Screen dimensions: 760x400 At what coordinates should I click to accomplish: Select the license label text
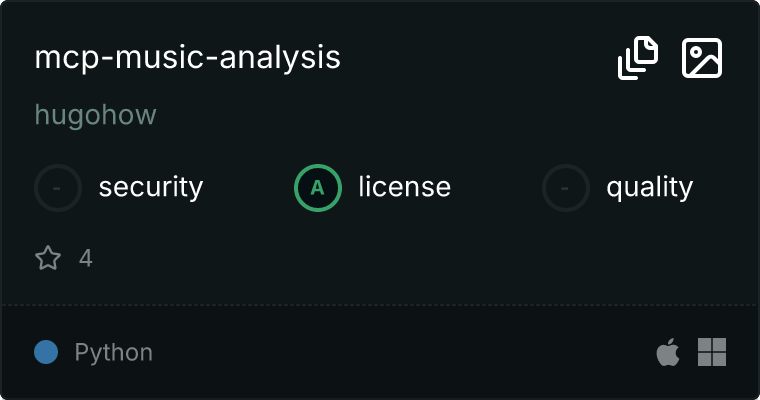click(x=404, y=187)
